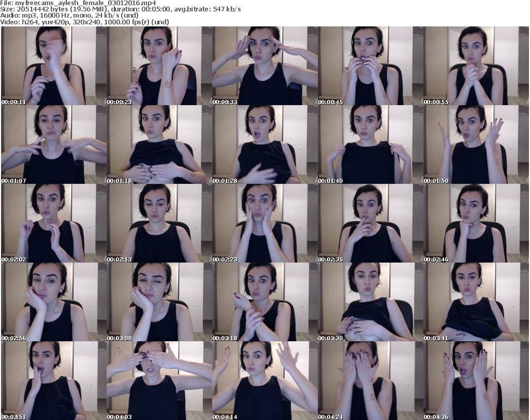This screenshot has height=420, width=530.
Task: Click the 'File:' name line in header
Action: 78,3
